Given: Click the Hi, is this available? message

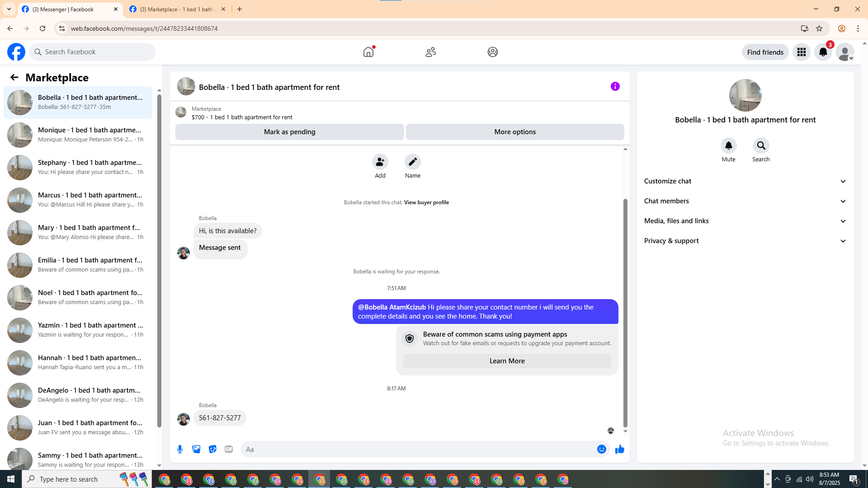Looking at the screenshot, I should (x=227, y=231).
